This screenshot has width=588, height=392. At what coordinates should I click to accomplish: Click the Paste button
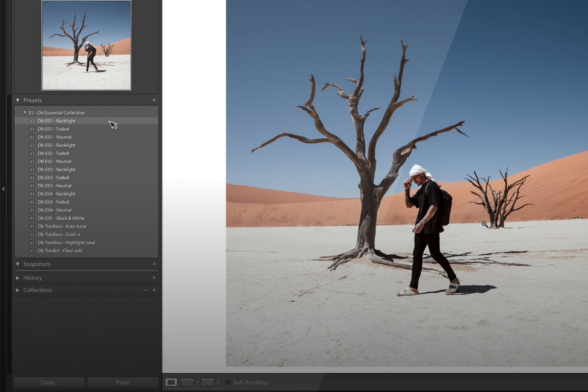coord(123,383)
